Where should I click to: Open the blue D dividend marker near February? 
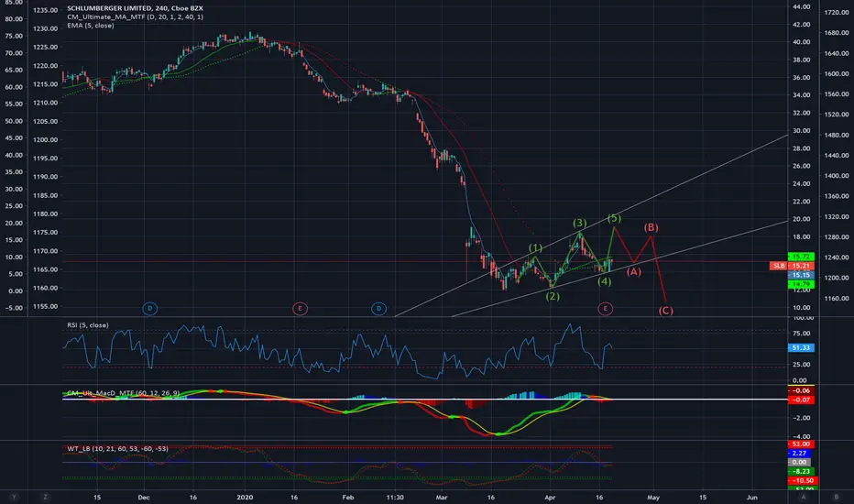click(378, 309)
